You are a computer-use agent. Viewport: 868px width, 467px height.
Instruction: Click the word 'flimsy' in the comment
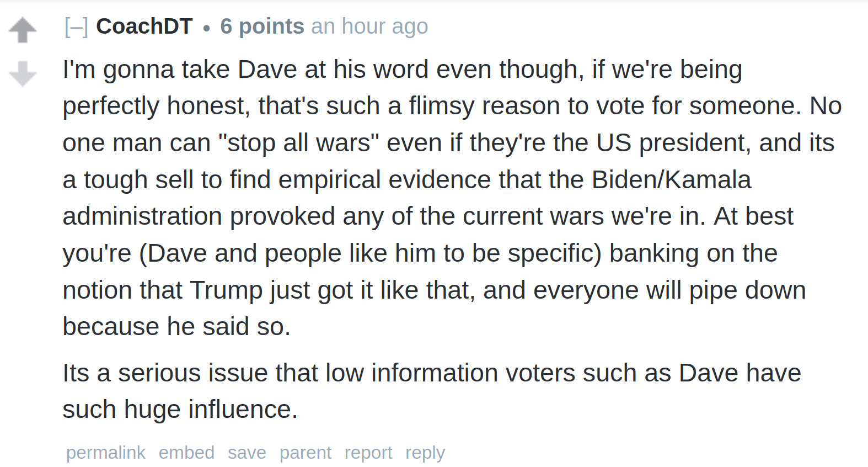(441, 106)
